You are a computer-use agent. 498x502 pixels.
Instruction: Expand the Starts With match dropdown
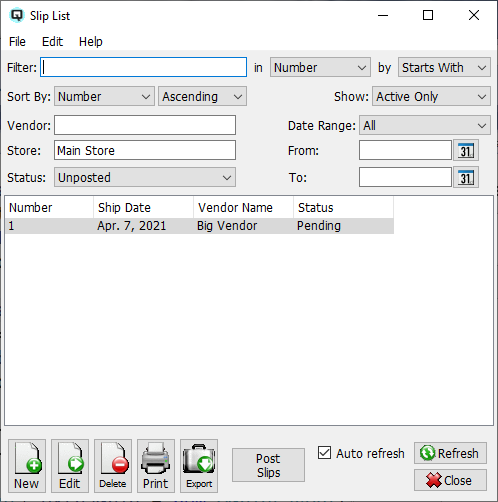(x=444, y=67)
